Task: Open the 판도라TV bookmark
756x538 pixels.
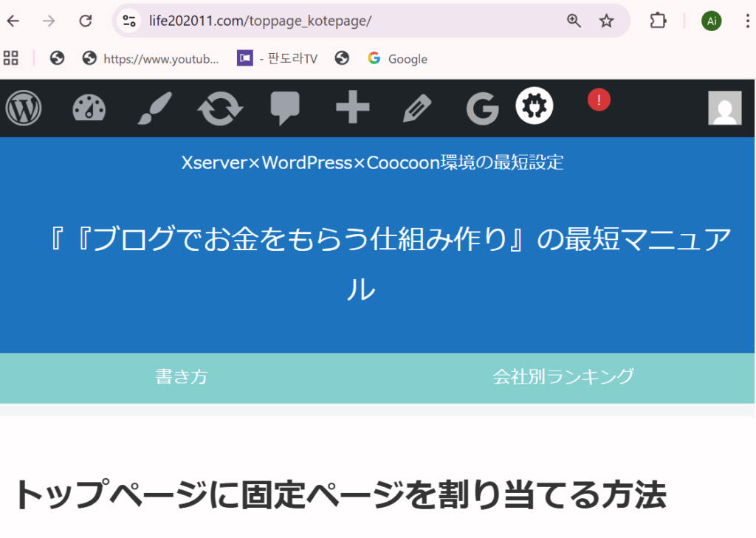Action: [278, 59]
